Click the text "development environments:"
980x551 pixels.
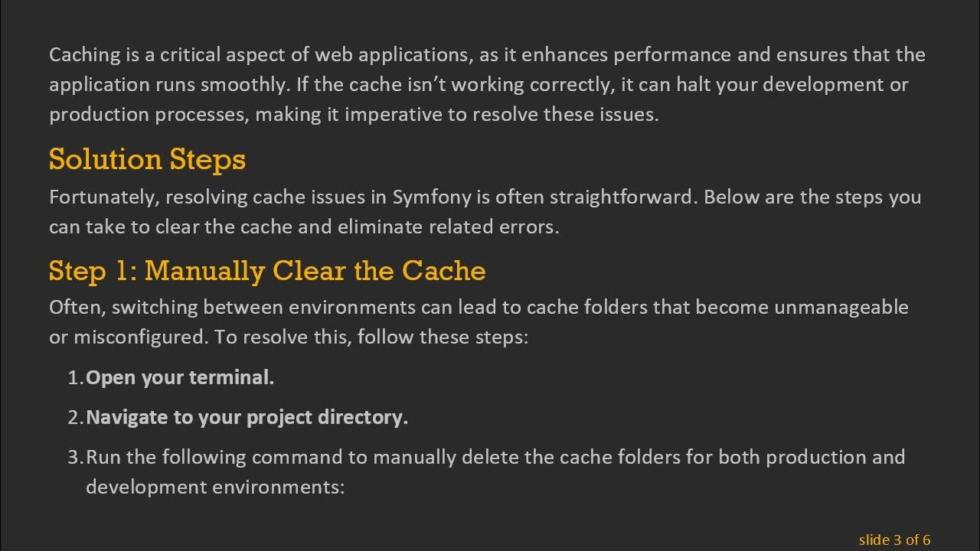pyautogui.click(x=215, y=487)
